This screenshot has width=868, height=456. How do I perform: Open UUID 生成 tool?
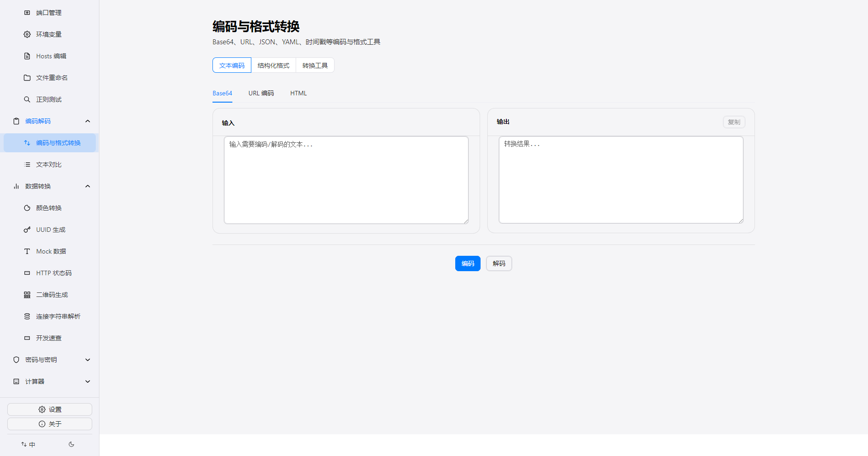(50, 230)
